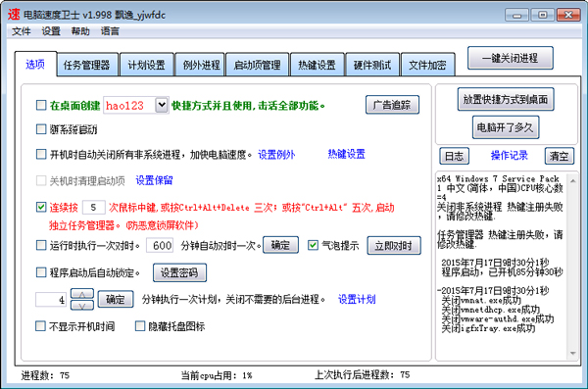The image size is (588, 389).
Task: Click 确定 next to 分钟自动对时一次
Action: point(280,245)
